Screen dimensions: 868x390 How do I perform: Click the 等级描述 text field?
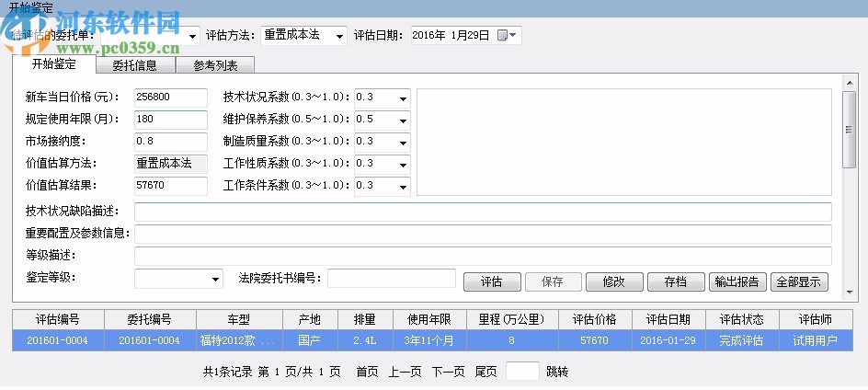click(483, 256)
